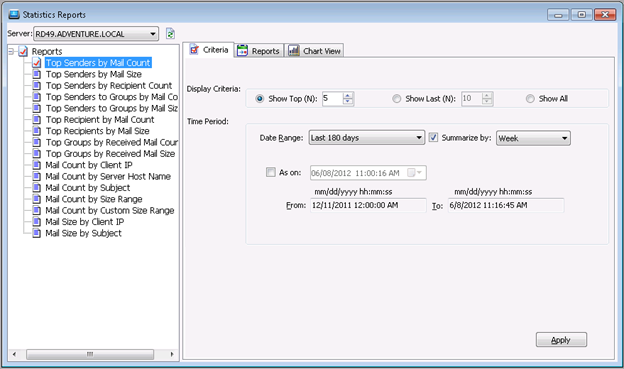Click the Apply button
Screen dimensions: 624x369
561,340
